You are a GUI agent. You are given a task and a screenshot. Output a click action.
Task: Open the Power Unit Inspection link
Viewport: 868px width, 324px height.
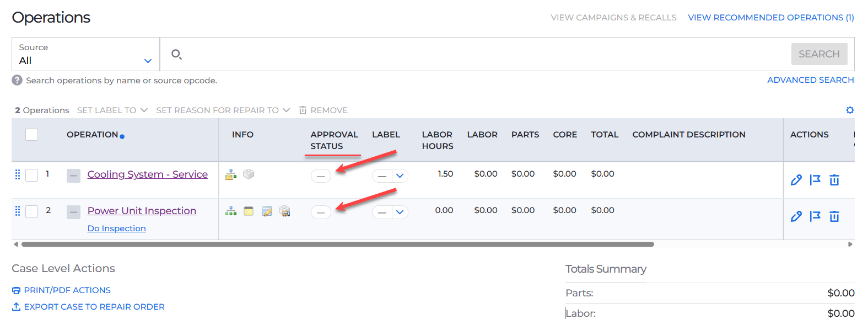pos(142,211)
